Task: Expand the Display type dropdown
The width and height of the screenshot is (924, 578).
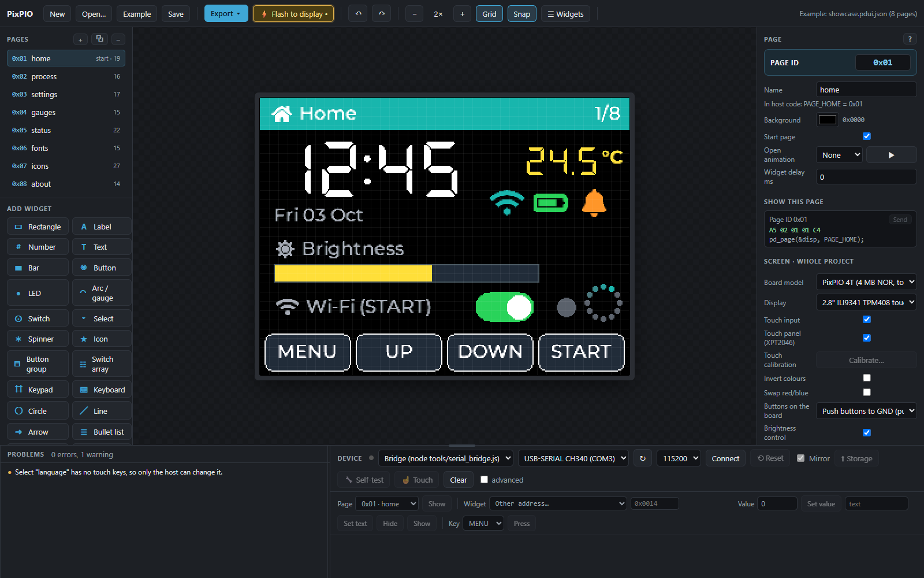Action: click(x=866, y=302)
